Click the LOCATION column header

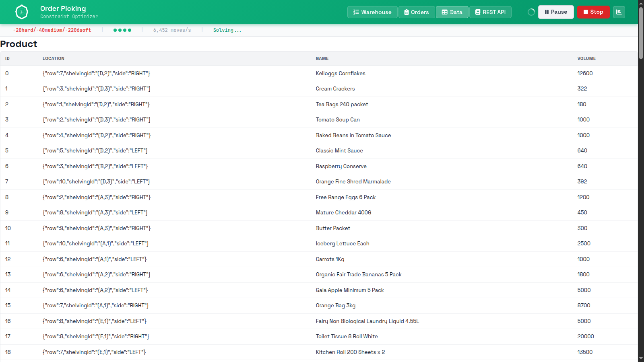pyautogui.click(x=54, y=58)
